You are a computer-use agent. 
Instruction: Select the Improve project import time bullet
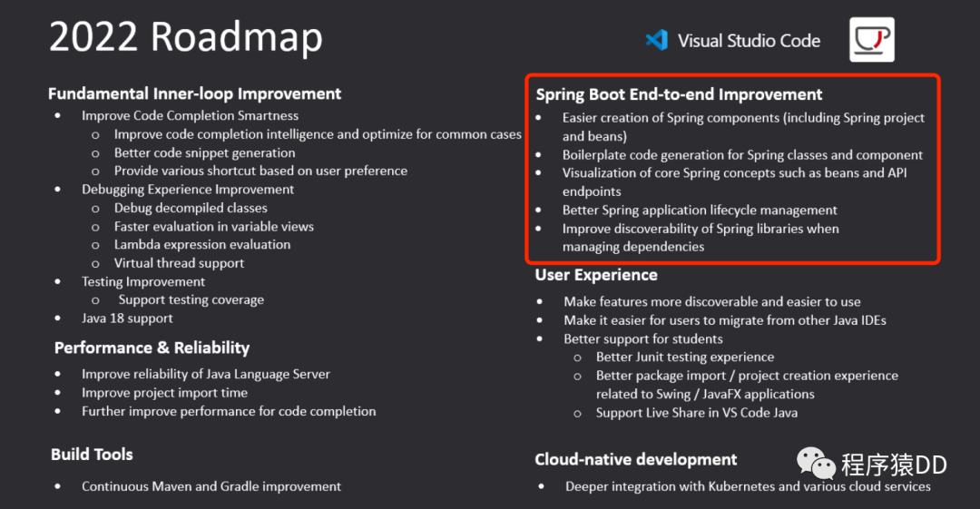[x=164, y=393]
